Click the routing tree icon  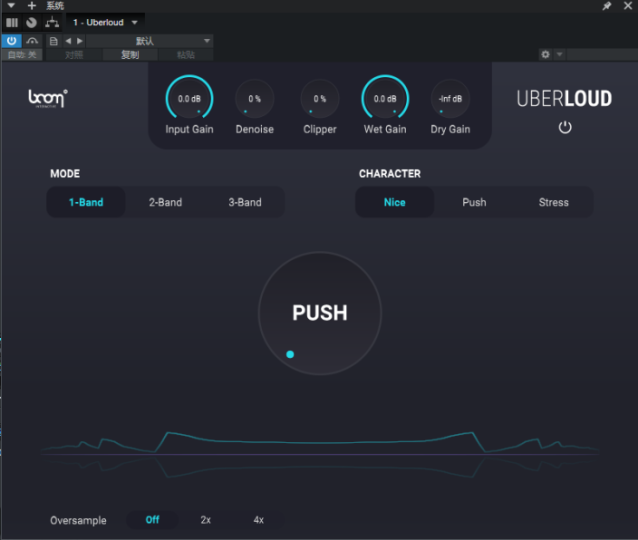point(51,22)
